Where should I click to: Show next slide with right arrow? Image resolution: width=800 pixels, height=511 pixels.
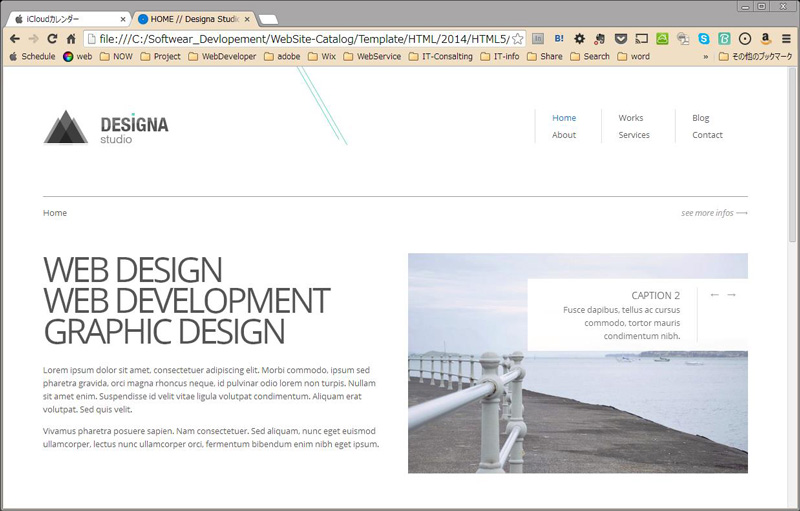click(x=731, y=295)
